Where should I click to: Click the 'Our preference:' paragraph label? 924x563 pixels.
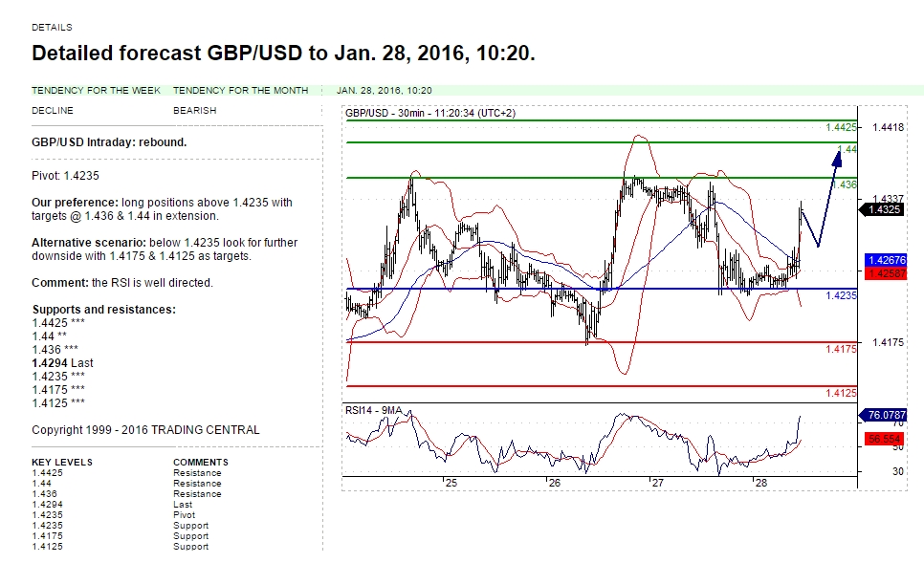click(75, 203)
